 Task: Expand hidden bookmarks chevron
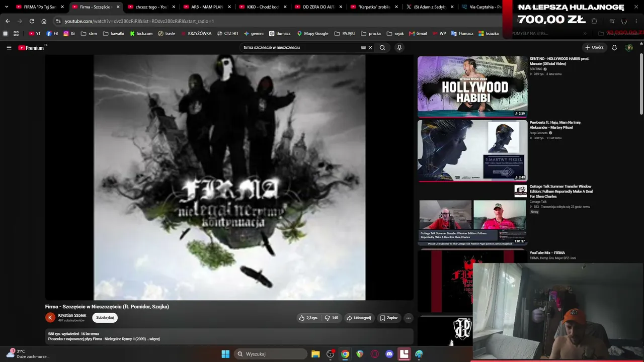tap(585, 34)
